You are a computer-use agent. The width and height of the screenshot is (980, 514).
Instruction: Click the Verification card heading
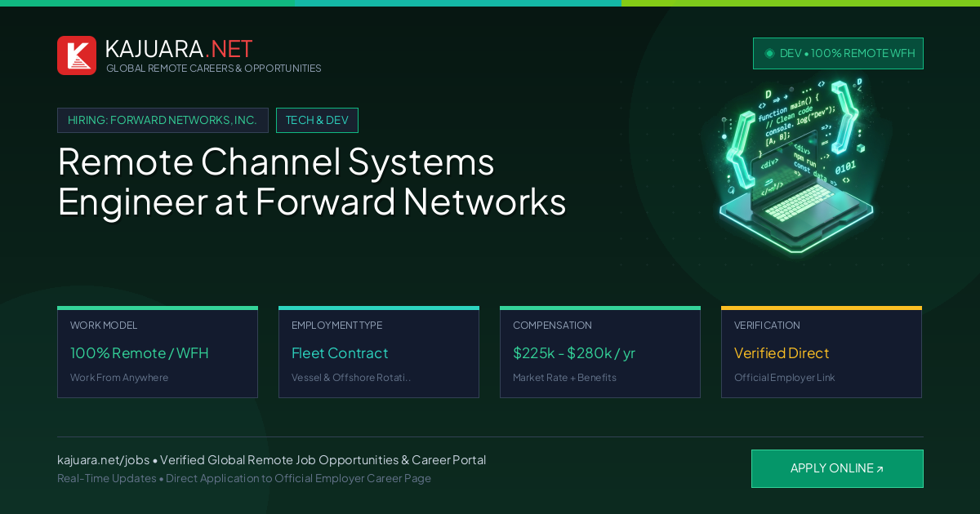coord(767,326)
